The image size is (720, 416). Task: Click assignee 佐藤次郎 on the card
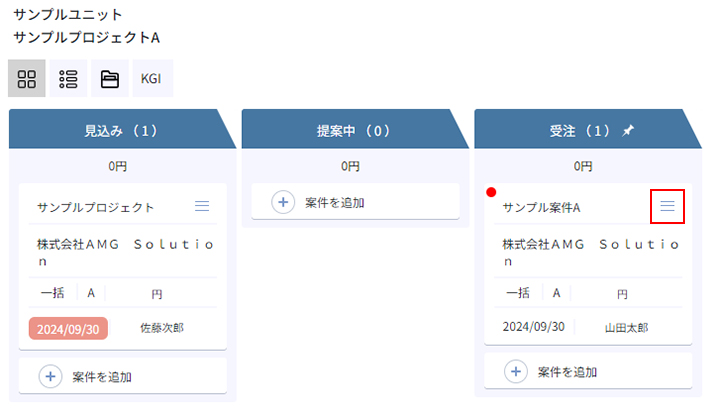coord(162,328)
